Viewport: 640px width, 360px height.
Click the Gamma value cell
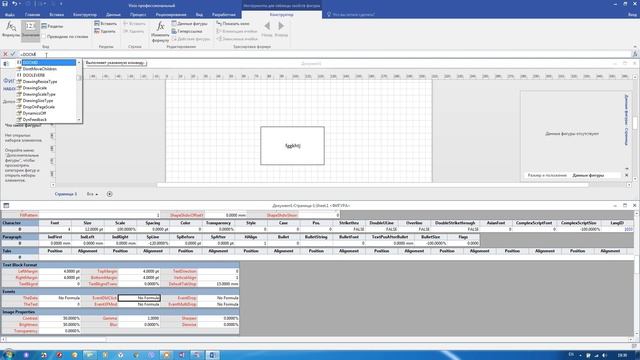[x=139, y=318]
